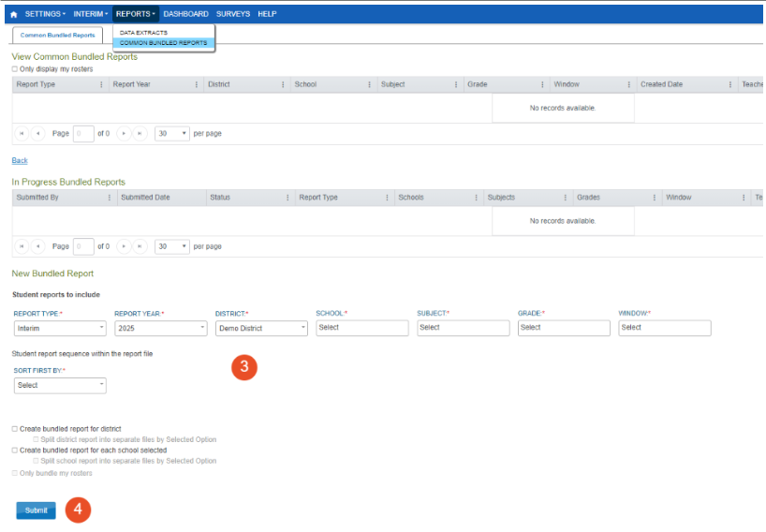This screenshot has height=532, width=766.
Task: Open Report Type column menu icon
Action: [x=101, y=84]
